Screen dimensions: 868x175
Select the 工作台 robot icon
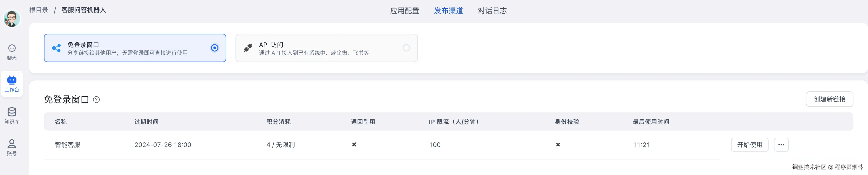12,80
